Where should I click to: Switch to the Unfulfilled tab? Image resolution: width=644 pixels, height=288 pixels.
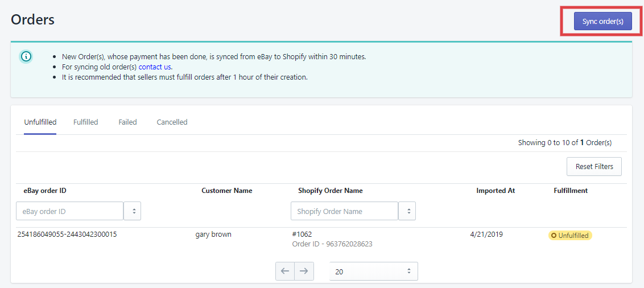click(40, 122)
